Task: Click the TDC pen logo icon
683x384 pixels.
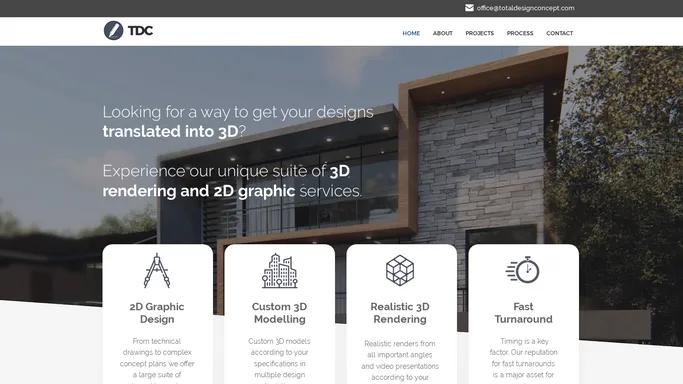Action: 113,30
